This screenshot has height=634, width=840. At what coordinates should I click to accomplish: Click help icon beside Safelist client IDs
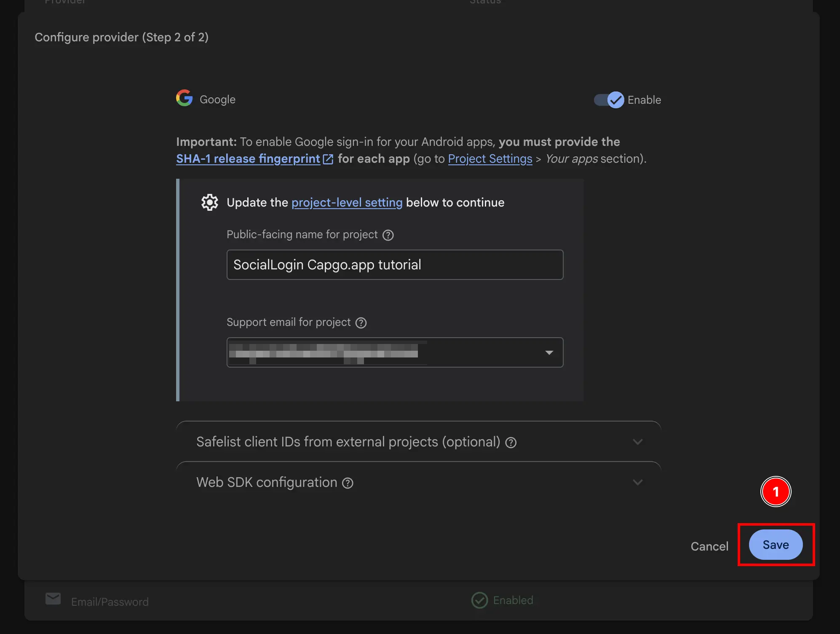(511, 442)
